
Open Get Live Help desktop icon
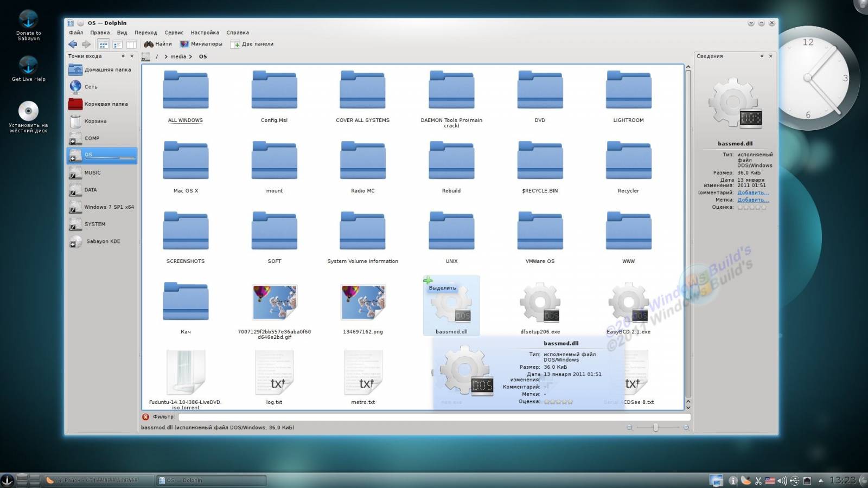28,69
